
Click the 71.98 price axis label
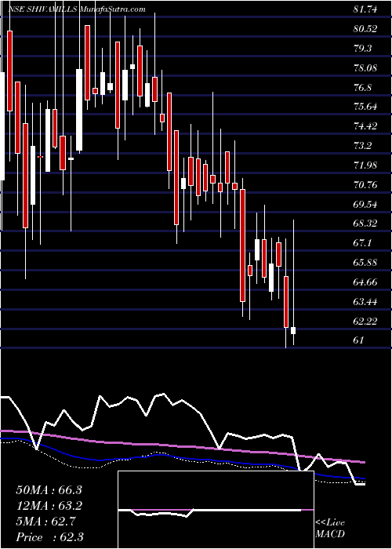[x=365, y=165]
